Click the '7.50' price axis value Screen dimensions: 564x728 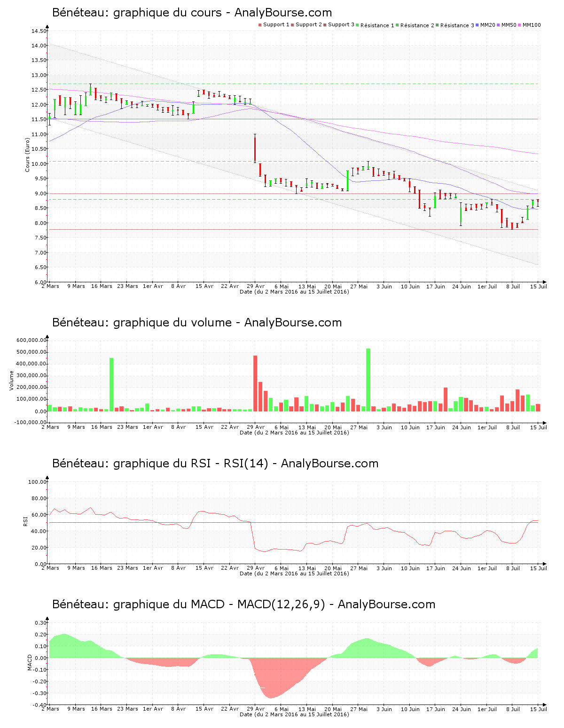tap(40, 238)
